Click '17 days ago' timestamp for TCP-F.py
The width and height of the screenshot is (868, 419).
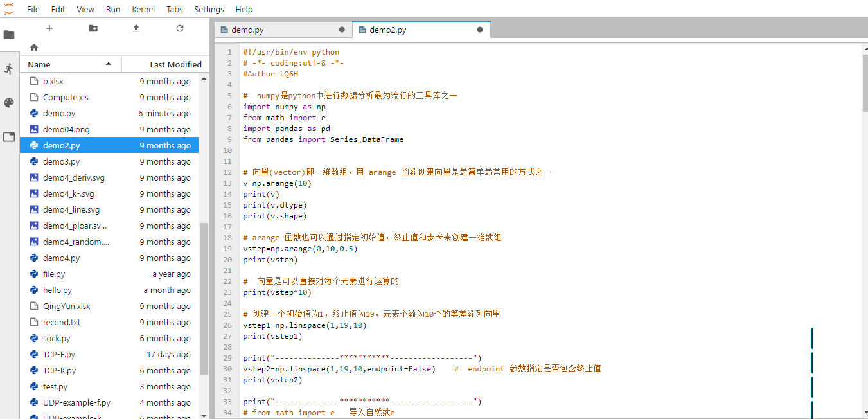(x=168, y=354)
